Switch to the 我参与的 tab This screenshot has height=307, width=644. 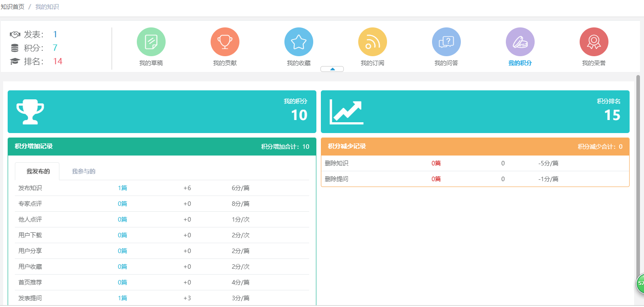tap(84, 171)
